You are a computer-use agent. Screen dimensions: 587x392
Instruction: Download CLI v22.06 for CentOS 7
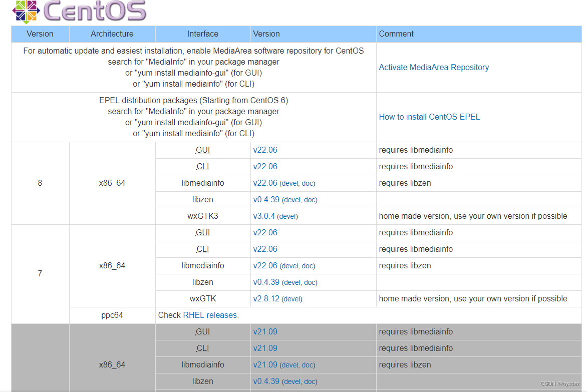(x=265, y=249)
